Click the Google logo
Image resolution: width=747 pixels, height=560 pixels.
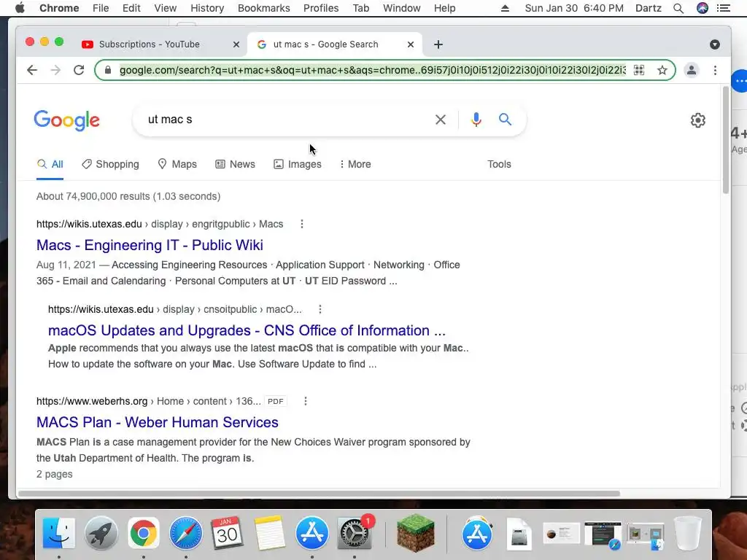66,120
